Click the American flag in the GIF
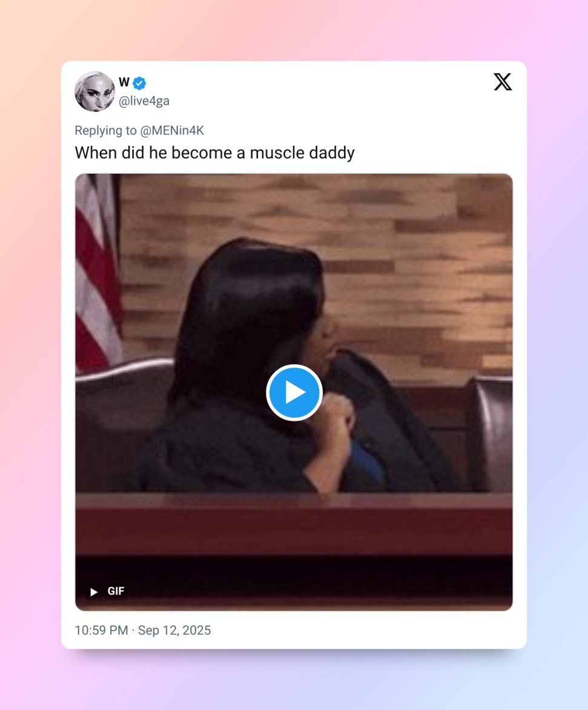The height and width of the screenshot is (710, 588). (x=96, y=272)
